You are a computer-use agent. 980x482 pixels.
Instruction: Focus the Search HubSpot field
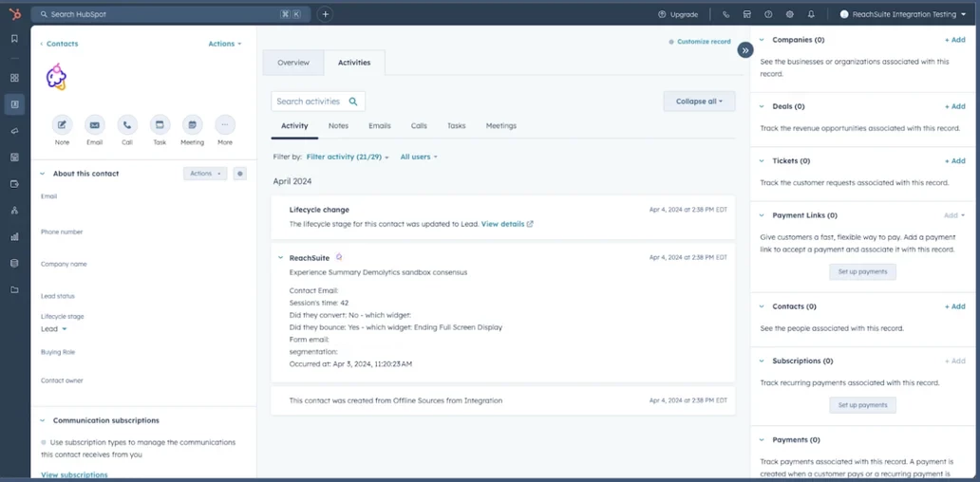(171, 13)
